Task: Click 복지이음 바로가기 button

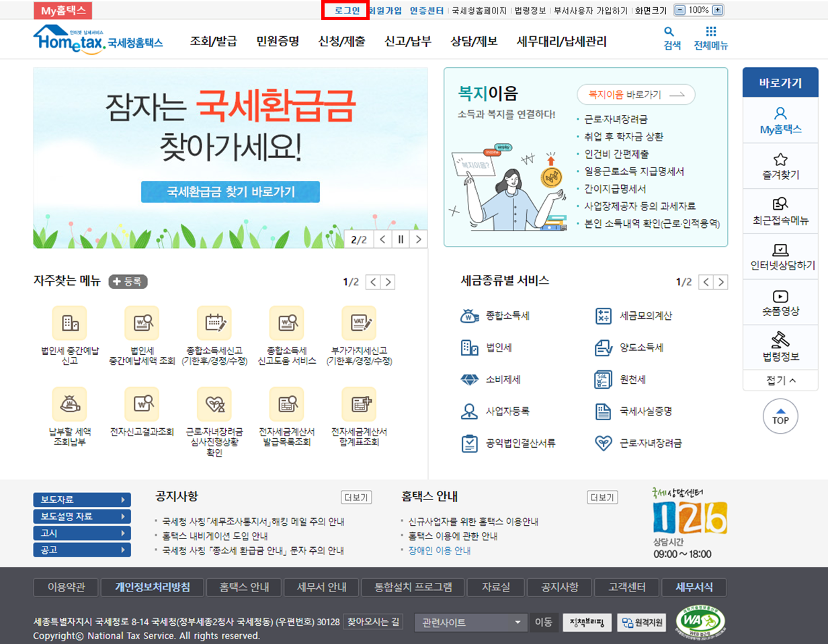Action: (636, 95)
